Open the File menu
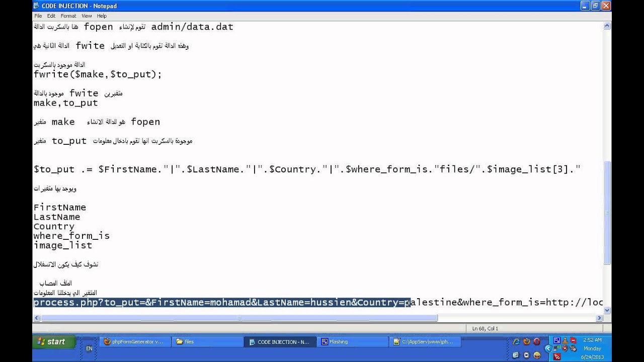644x362 pixels. point(38,16)
